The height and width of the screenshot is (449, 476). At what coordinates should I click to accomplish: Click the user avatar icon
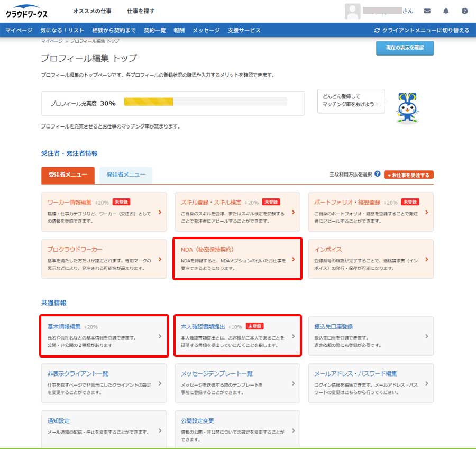click(x=352, y=11)
